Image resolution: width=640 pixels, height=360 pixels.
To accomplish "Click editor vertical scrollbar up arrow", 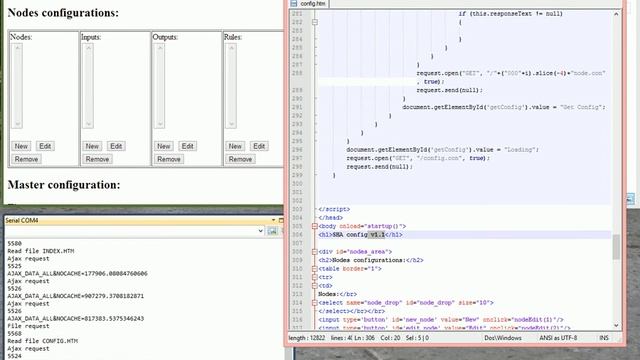I will (x=616, y=14).
